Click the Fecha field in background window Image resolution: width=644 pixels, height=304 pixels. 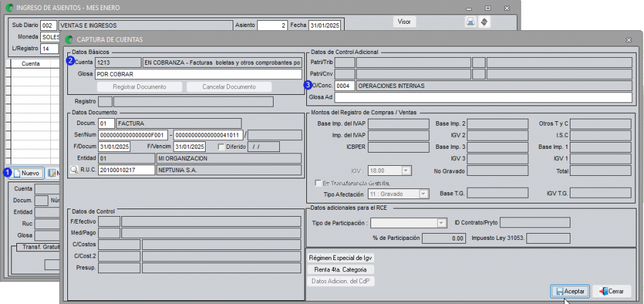(x=325, y=25)
